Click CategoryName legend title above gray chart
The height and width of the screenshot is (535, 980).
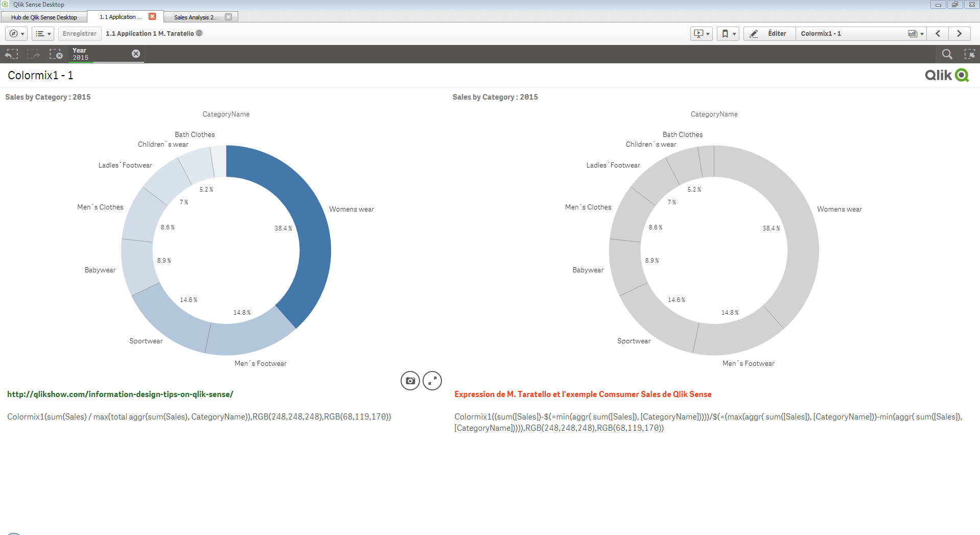[714, 114]
